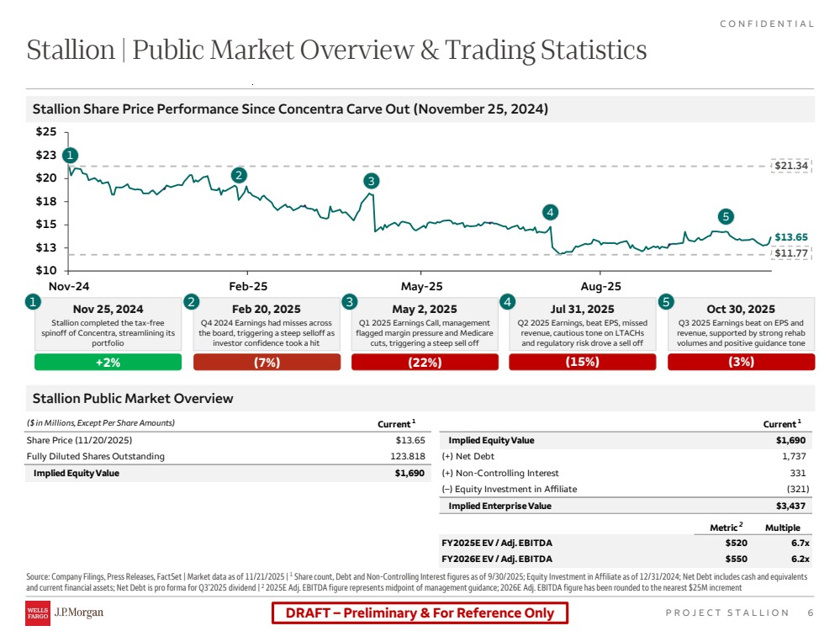
Task: Click the Nov 25, 2024 event heading
Action: 108,310
